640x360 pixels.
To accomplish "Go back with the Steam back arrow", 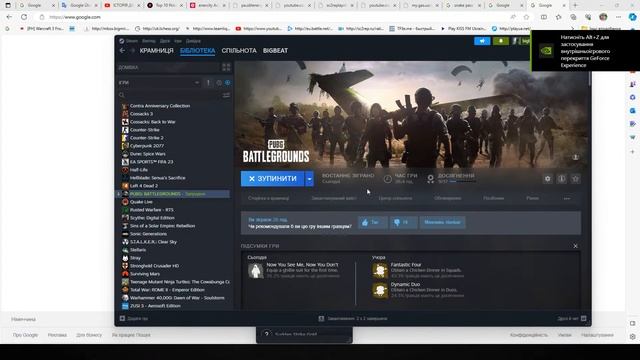I will (x=122, y=51).
